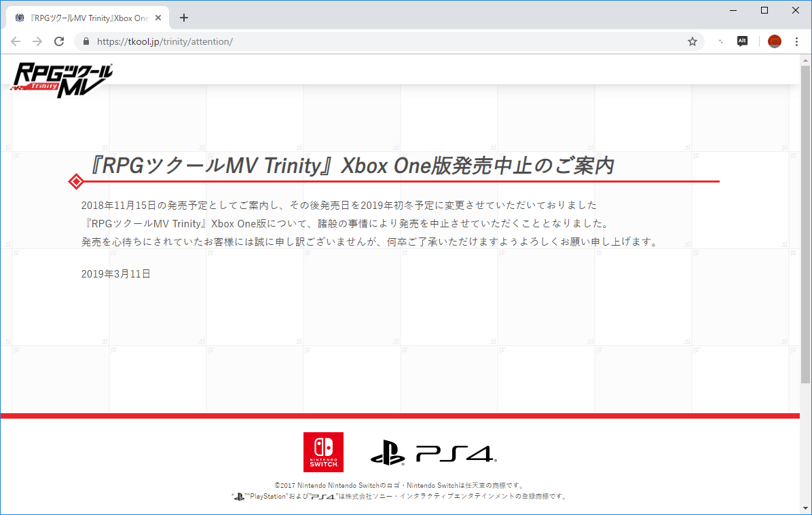Click the browser back arrow

tap(16, 41)
